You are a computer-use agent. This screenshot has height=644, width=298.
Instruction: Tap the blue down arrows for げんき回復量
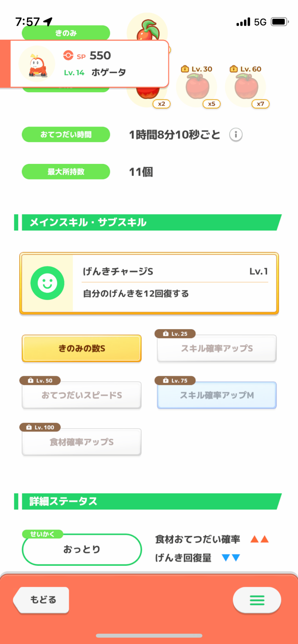point(231,557)
